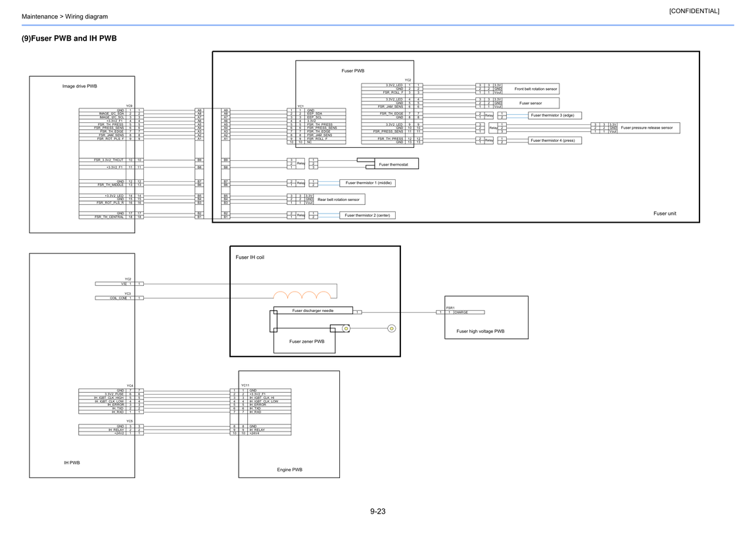756x534 pixels.
Task: Select the "IH_IGBT_CLK_HIGH" signal name
Action: point(109,398)
